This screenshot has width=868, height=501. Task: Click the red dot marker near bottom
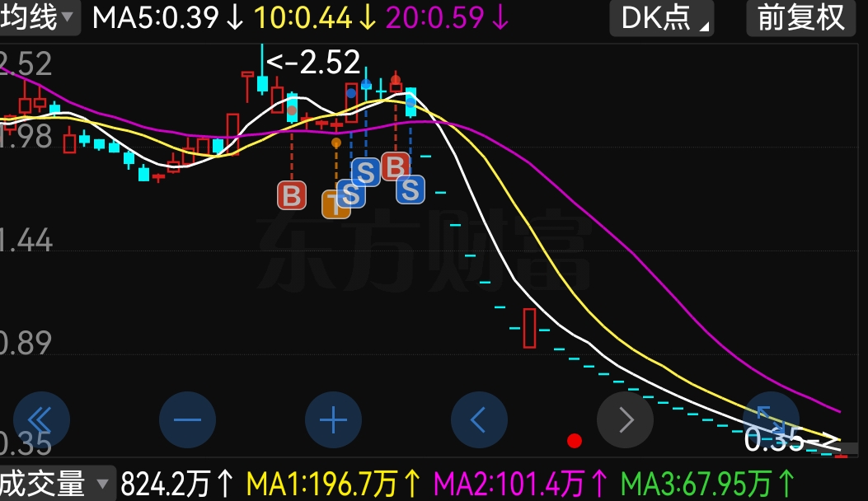tap(575, 441)
